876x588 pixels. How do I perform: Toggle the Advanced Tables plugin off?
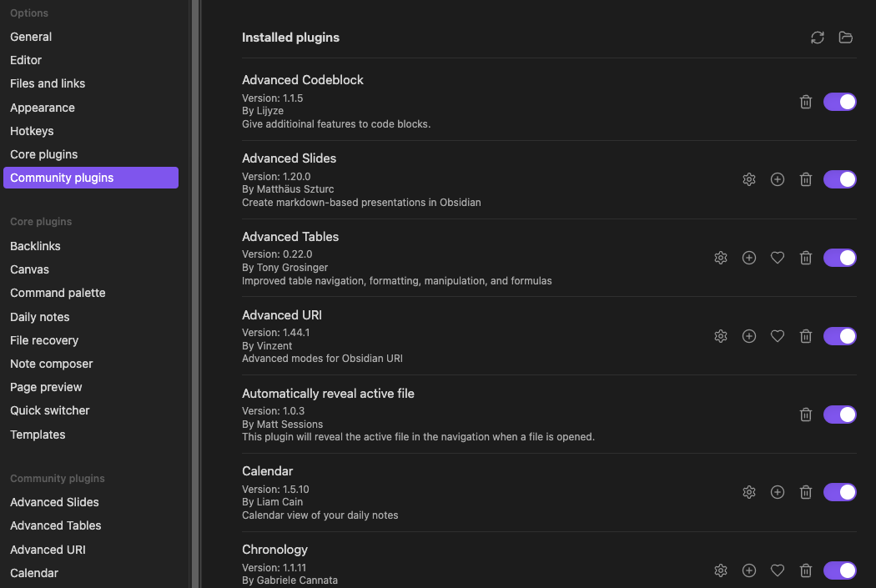click(839, 258)
